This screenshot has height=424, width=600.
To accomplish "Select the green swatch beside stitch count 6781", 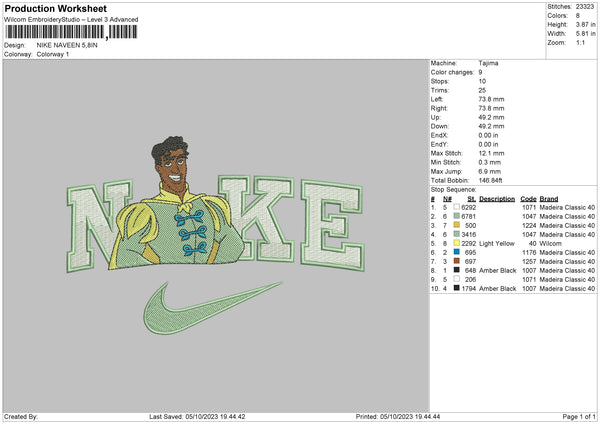I will 457,216.
